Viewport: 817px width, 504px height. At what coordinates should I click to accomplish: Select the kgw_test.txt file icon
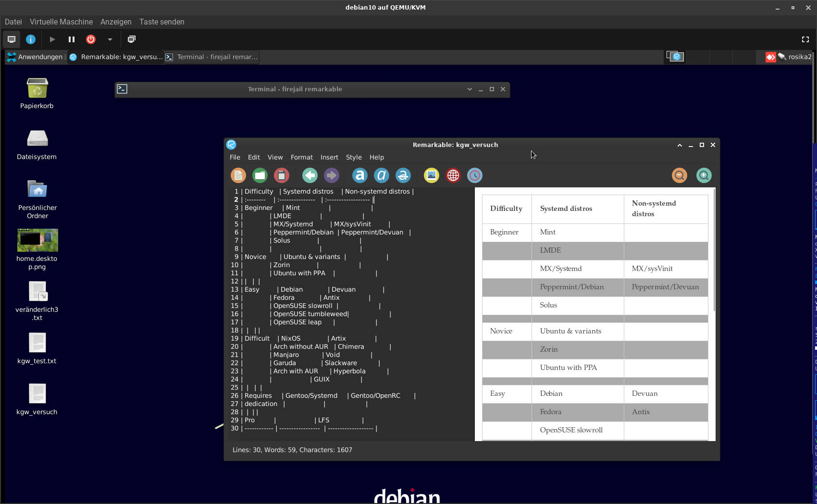37,348
